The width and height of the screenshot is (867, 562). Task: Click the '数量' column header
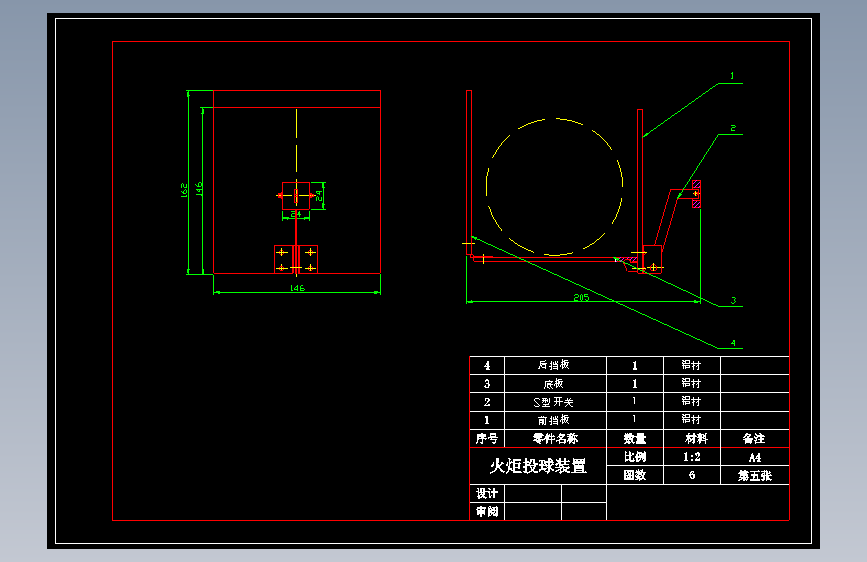coord(635,439)
